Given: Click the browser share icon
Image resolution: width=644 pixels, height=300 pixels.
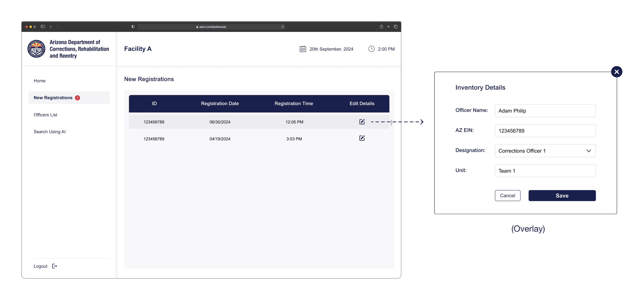Looking at the screenshot, I should tap(381, 27).
